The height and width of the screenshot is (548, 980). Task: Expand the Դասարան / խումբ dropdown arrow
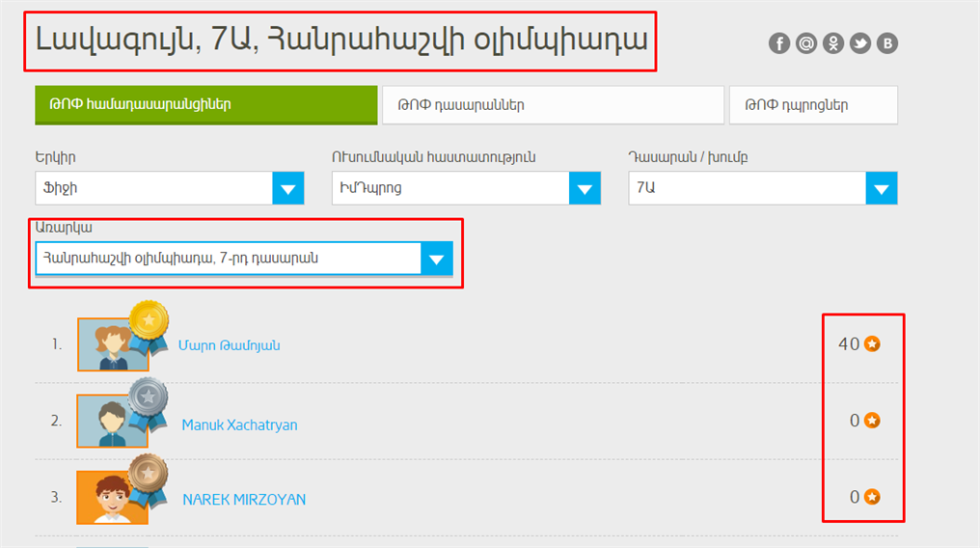click(882, 188)
